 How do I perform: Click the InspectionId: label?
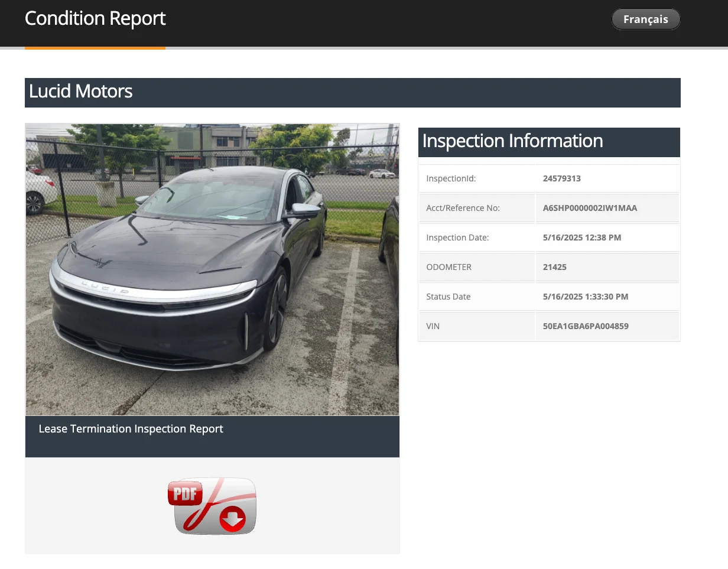click(451, 178)
